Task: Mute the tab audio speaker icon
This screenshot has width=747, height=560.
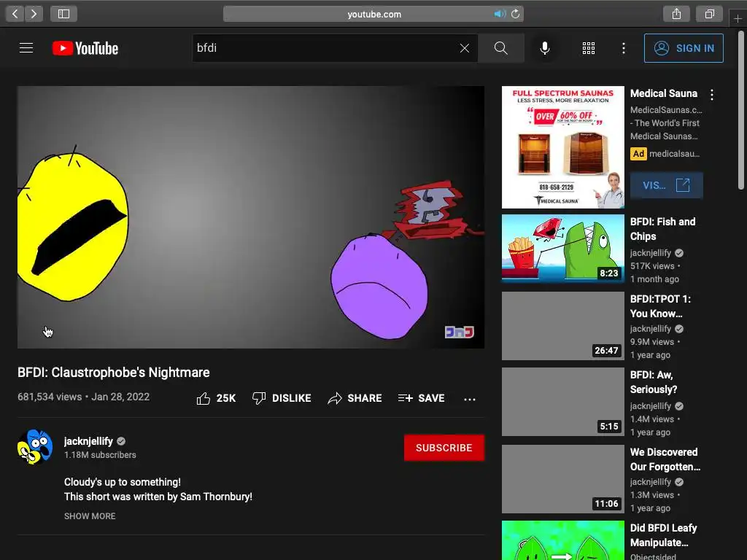Action: click(x=499, y=14)
